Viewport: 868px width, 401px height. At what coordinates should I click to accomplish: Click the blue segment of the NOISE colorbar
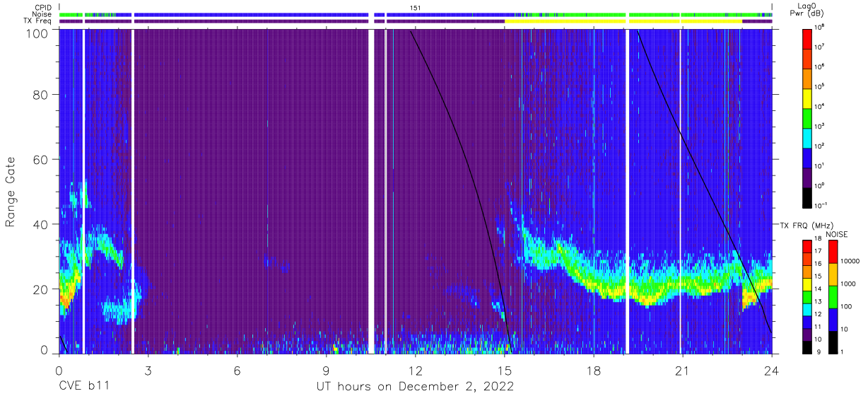pos(833,318)
